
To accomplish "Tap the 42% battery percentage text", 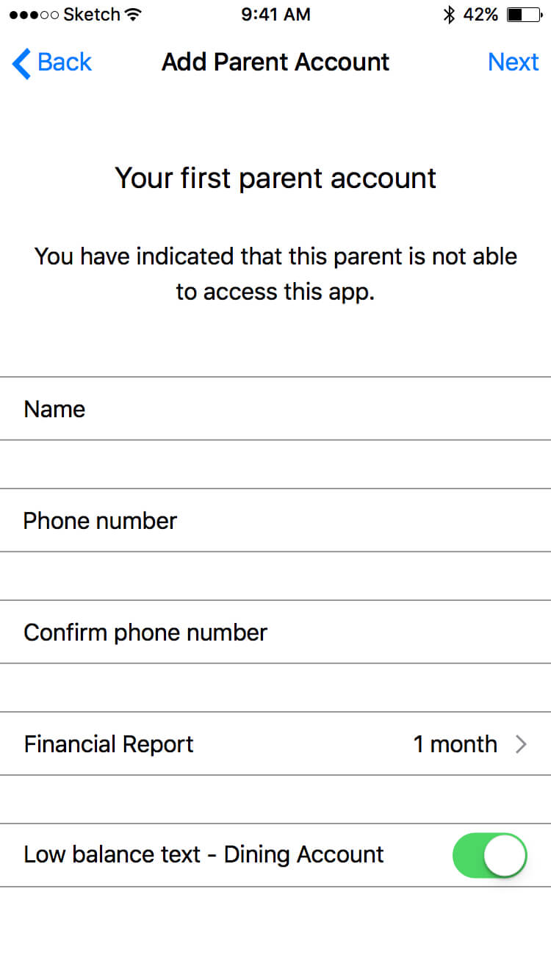I will (481, 15).
